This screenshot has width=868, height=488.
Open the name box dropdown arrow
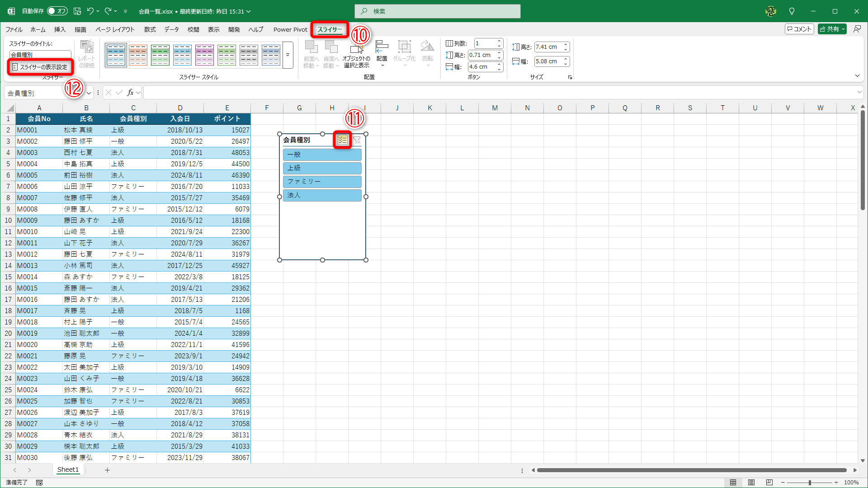(89, 93)
